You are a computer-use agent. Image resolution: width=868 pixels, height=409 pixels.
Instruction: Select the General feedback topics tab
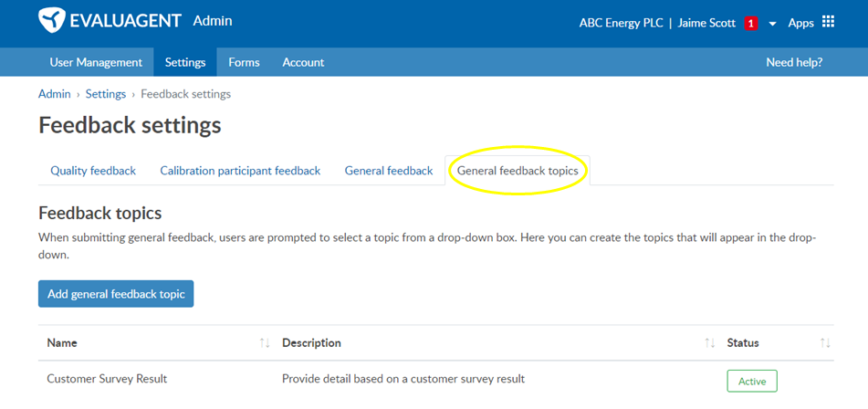[518, 171]
